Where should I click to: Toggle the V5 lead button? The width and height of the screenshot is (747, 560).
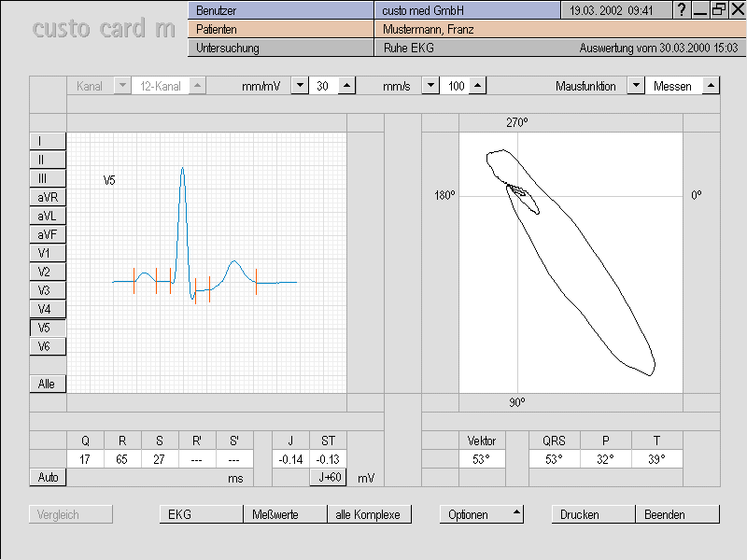tap(48, 328)
